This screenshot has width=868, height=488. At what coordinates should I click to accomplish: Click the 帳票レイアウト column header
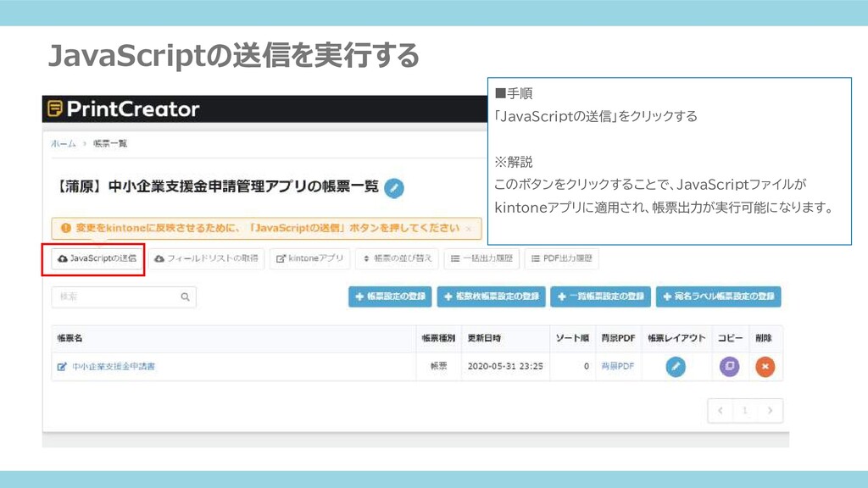click(x=677, y=338)
